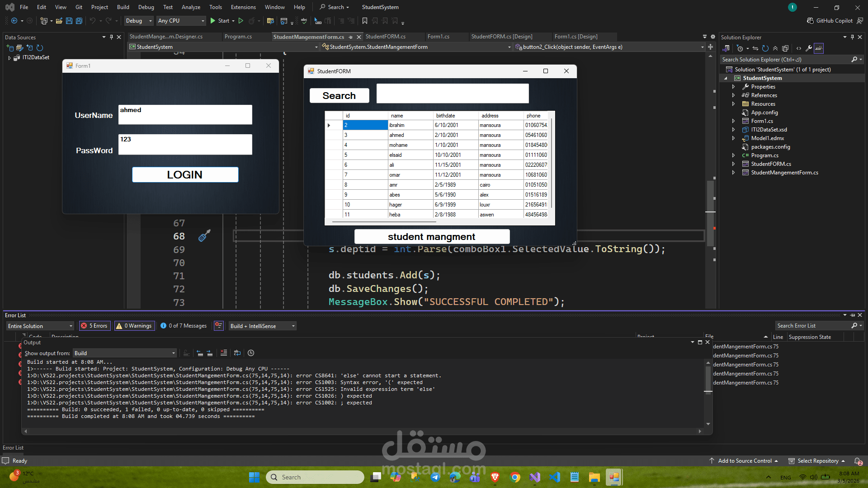The height and width of the screenshot is (488, 868).
Task: Toggle a bookmark using the bookmark icon
Action: [365, 21]
